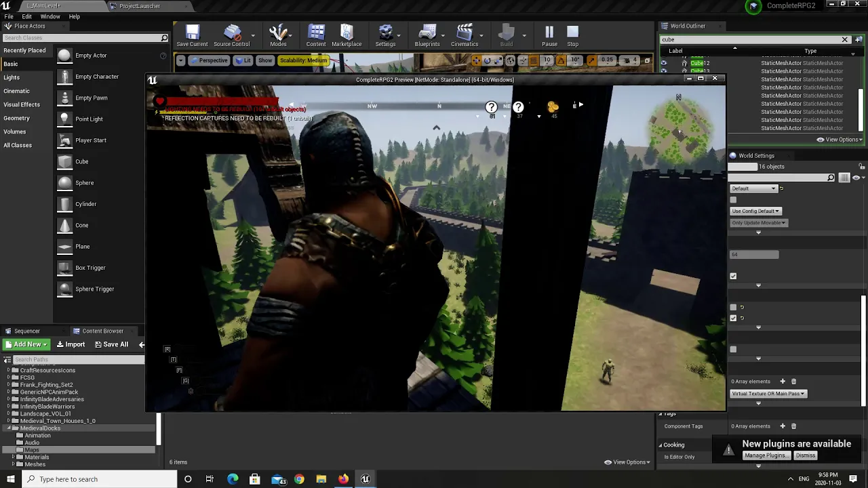Select the Cube basic shape
868x488 pixels.
(x=81, y=161)
